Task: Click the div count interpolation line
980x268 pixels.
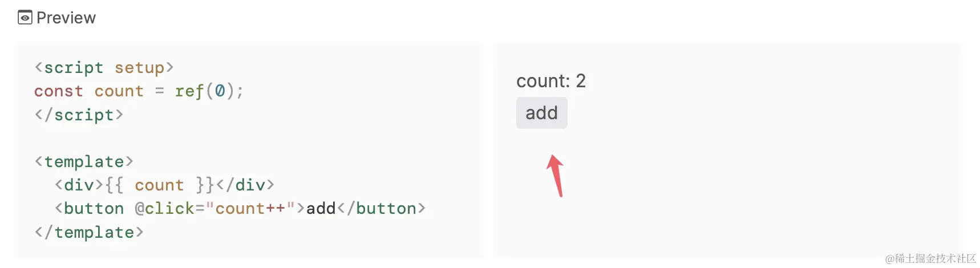Action: [x=164, y=185]
